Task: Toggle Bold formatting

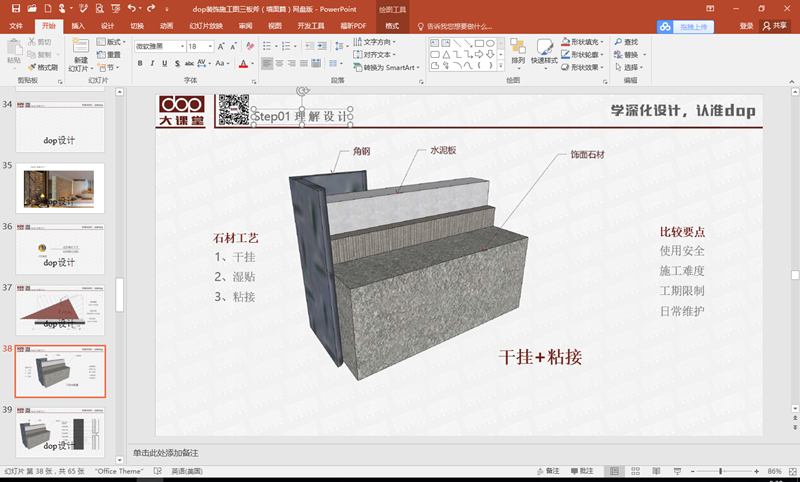Action: [x=140, y=63]
